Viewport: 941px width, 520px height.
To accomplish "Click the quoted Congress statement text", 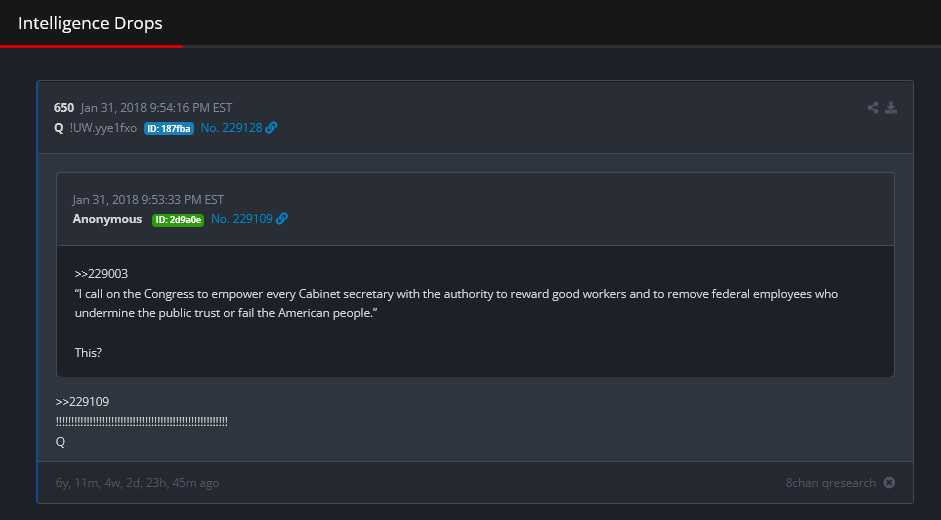I will pyautogui.click(x=456, y=303).
